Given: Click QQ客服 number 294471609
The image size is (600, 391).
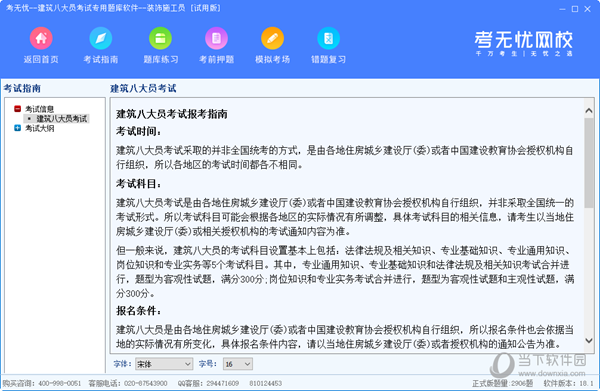Looking at the screenshot, I should pyautogui.click(x=223, y=383).
